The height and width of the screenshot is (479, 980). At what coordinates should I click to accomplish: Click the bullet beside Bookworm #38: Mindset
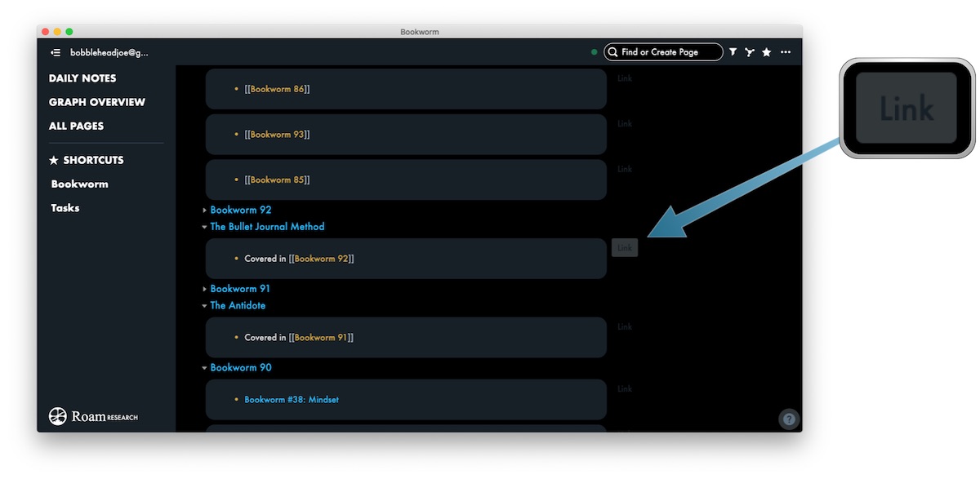[x=236, y=400]
